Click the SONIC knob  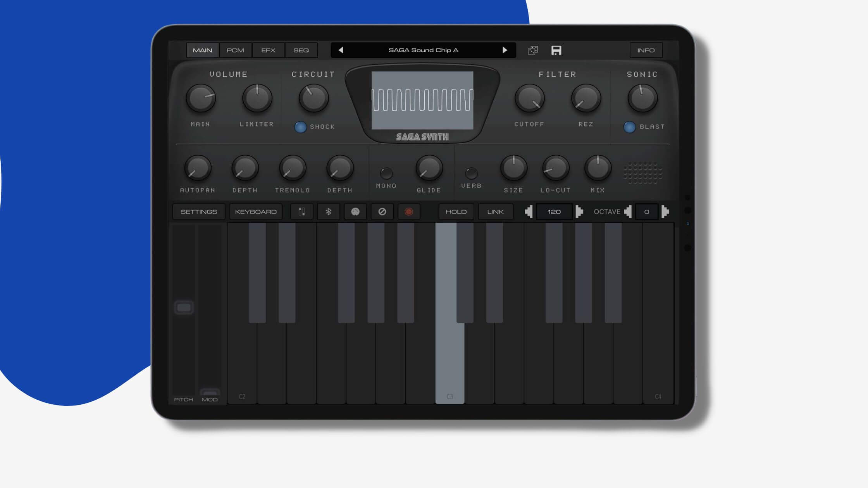(642, 98)
